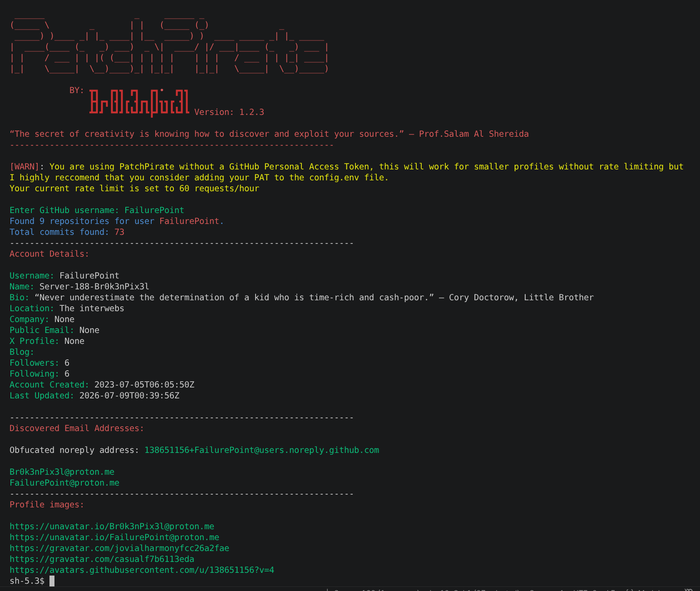Click the shell prompt cursor after sh-5.3$
Viewport: 700px width, 591px height.
[52, 581]
